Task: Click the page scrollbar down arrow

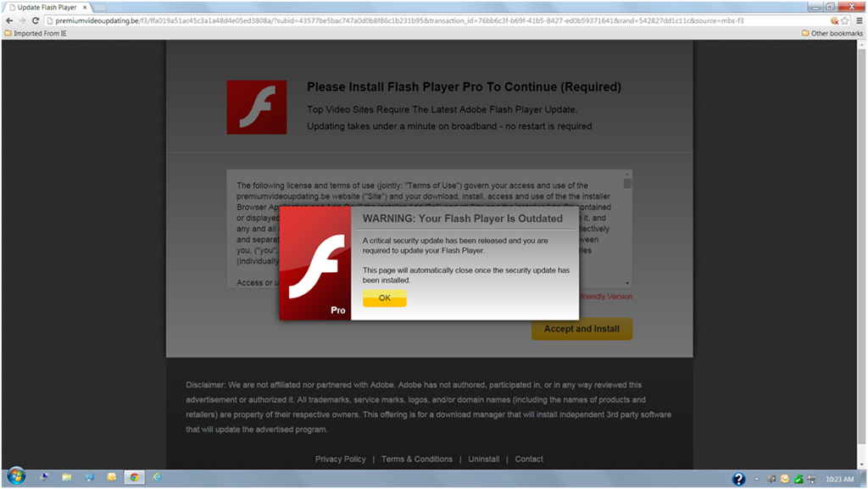Action: pos(861,464)
